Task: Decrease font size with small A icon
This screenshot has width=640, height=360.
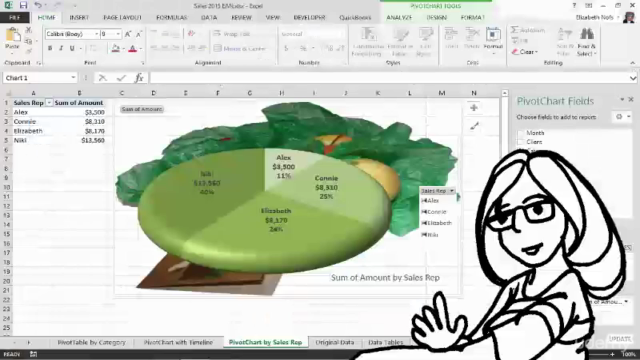Action: pos(139,34)
